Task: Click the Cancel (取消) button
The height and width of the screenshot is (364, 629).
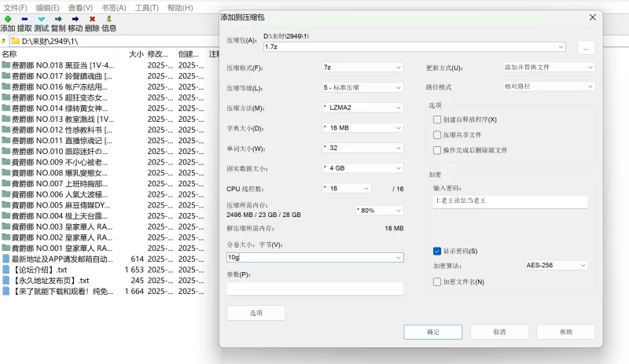Action: click(499, 332)
